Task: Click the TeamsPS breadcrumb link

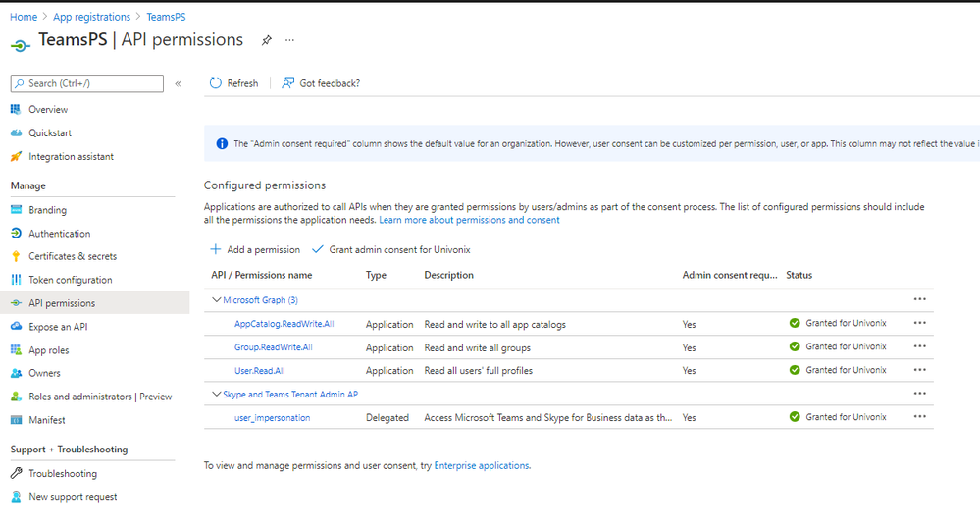Action: 166,17
